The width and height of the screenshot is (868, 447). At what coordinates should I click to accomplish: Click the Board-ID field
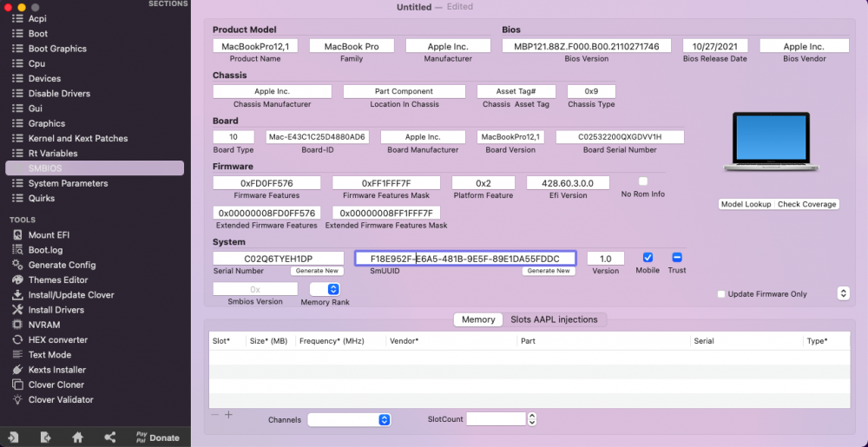click(317, 136)
